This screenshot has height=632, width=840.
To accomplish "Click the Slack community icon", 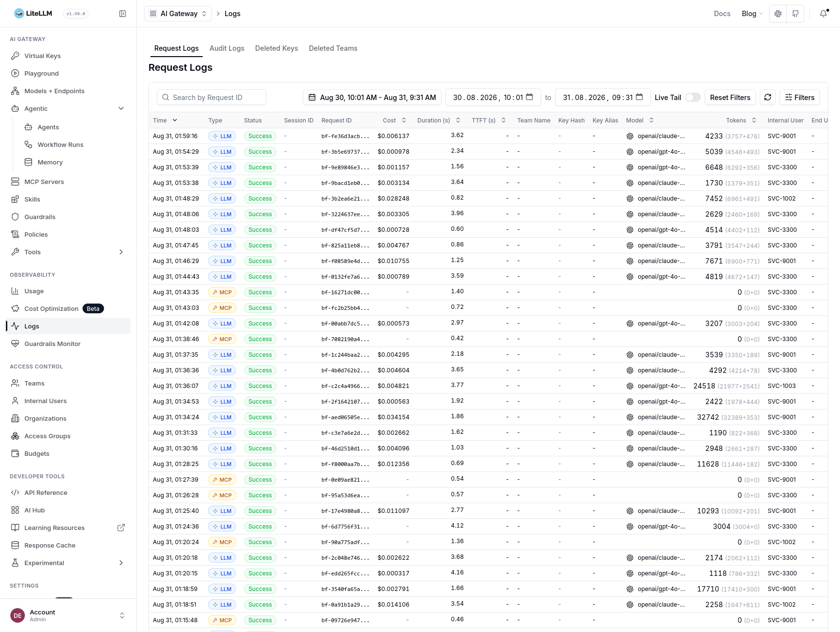I will 778,14.
